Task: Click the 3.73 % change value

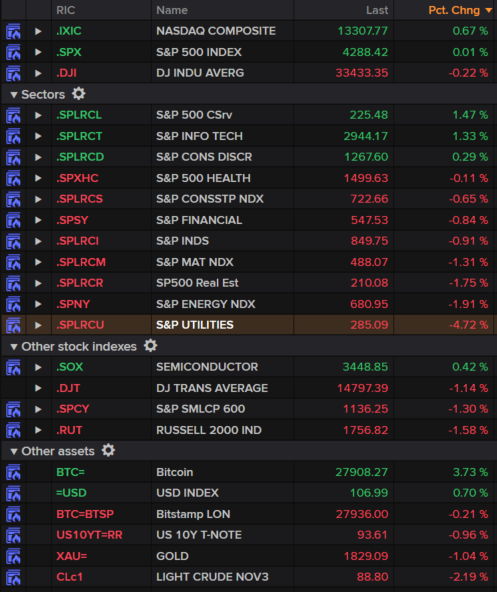Action: [470, 472]
